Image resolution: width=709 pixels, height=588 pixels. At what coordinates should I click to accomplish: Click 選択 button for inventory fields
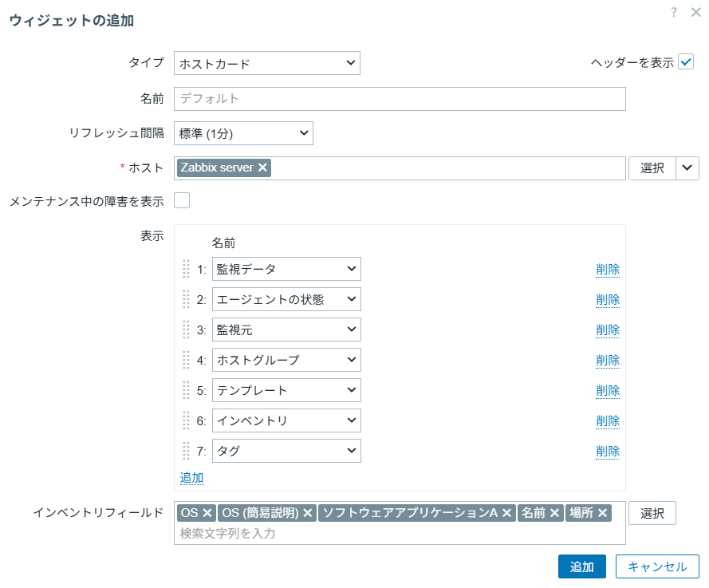coord(652,513)
